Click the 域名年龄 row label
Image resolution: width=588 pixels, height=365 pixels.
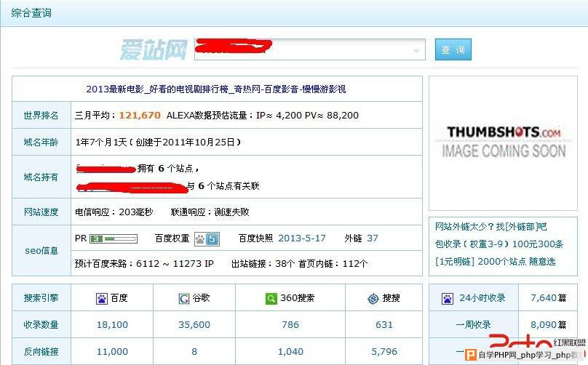click(x=41, y=142)
